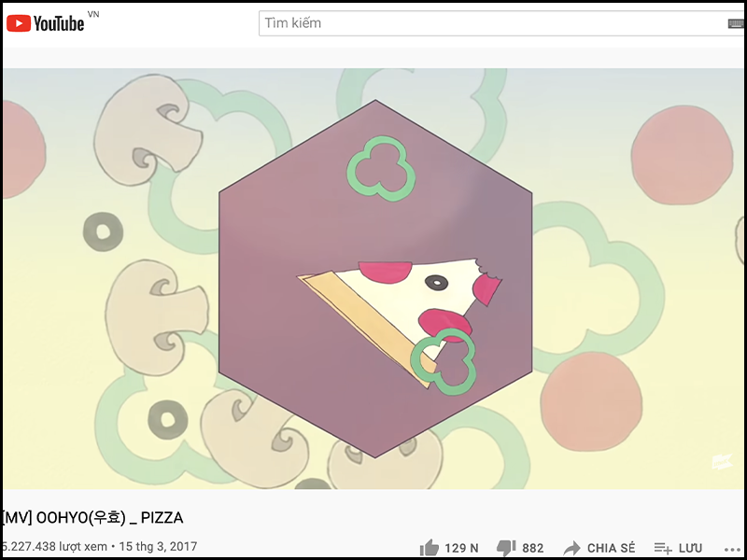Image resolution: width=747 pixels, height=560 pixels.
Task: Focus the Tìm kiếm search box
Action: [492, 22]
